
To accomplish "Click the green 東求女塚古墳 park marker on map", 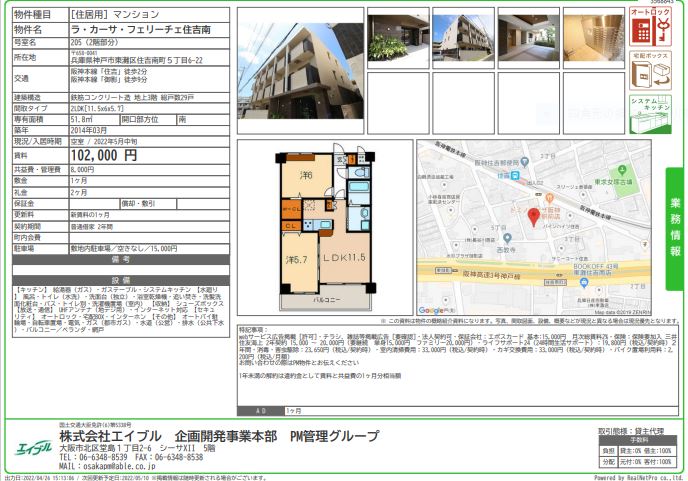I will (621, 169).
